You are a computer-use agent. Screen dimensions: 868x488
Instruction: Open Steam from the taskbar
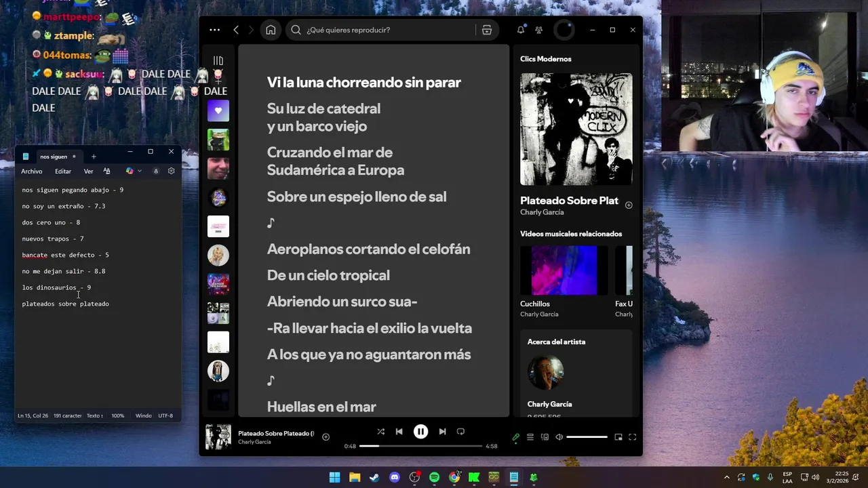click(374, 477)
